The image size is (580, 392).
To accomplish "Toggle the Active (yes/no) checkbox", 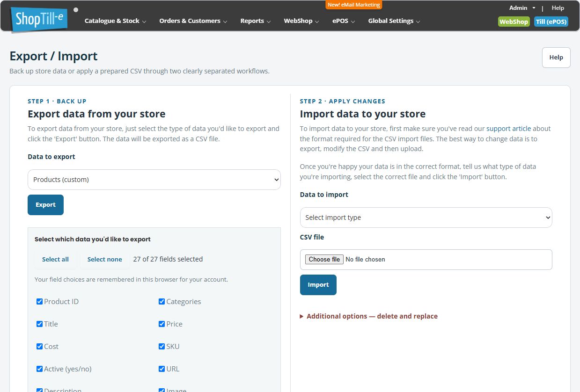I will pyautogui.click(x=39, y=369).
